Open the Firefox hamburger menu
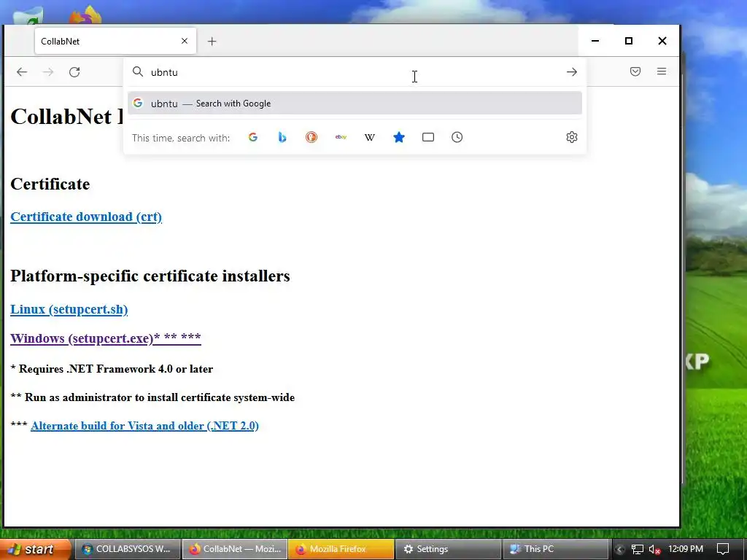This screenshot has width=747, height=560. pos(662,71)
